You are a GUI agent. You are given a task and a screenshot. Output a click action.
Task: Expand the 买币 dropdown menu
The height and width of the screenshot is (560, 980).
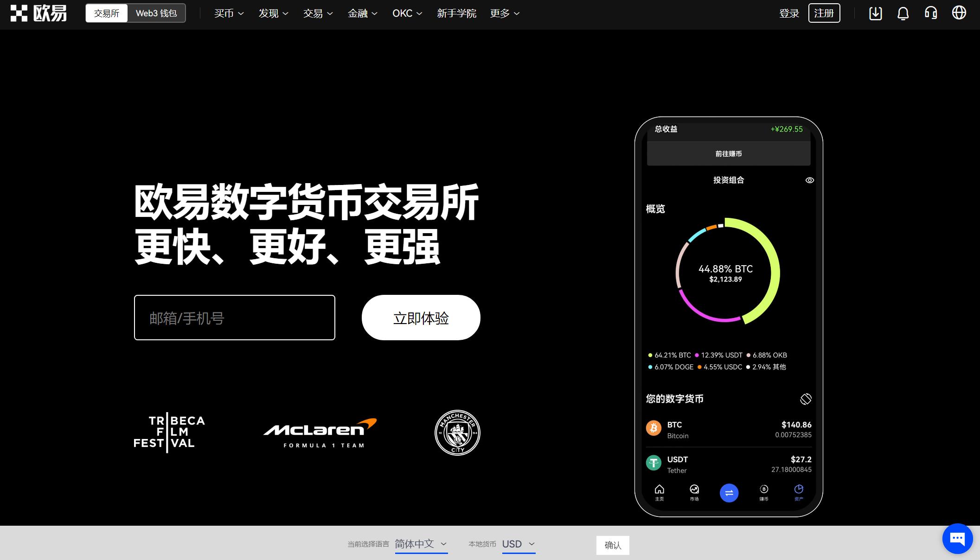click(x=228, y=13)
